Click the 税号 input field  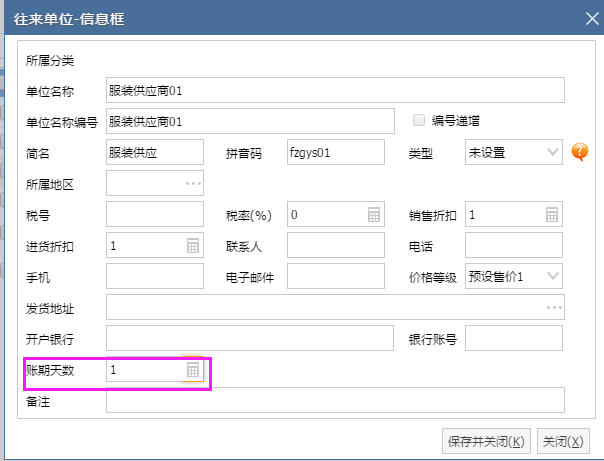click(155, 214)
